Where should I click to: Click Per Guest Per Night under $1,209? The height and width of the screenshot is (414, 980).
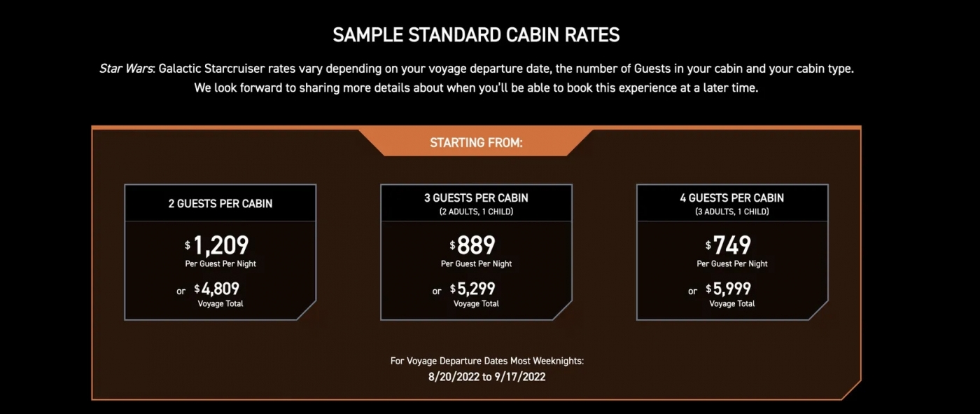(220, 264)
